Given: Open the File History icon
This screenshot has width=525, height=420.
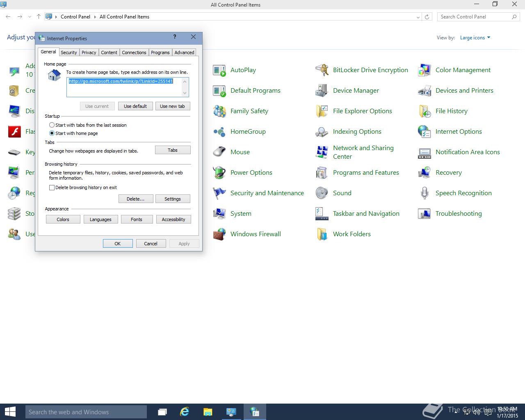Looking at the screenshot, I should (x=425, y=111).
